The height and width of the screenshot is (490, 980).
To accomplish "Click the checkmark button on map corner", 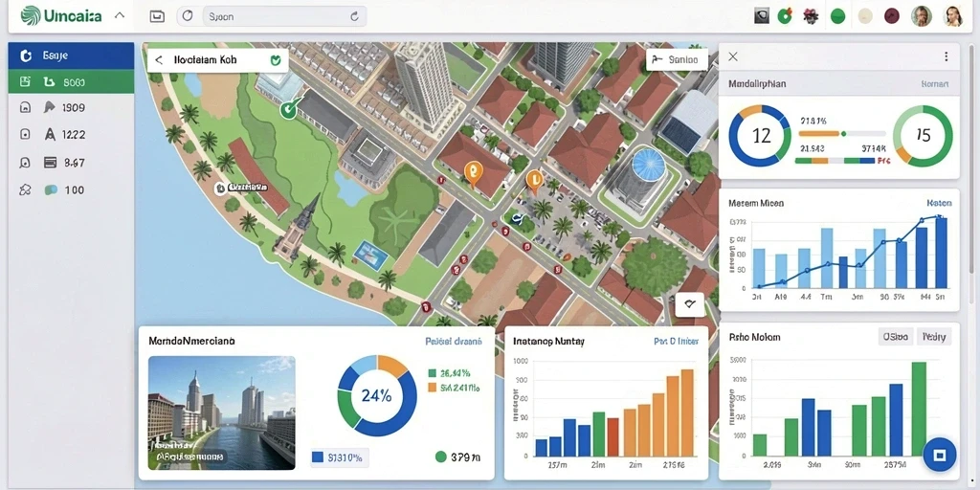I will coord(690,304).
